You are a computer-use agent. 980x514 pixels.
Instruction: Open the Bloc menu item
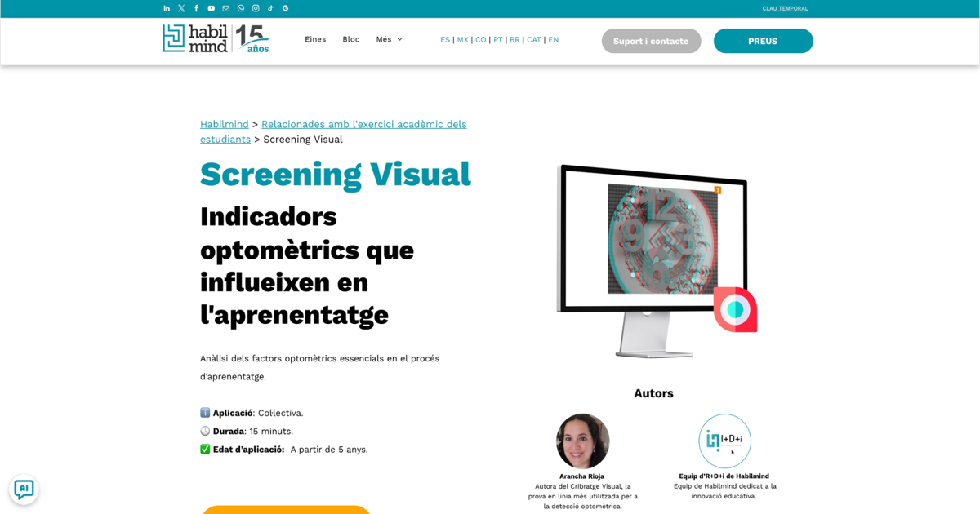[x=351, y=39]
